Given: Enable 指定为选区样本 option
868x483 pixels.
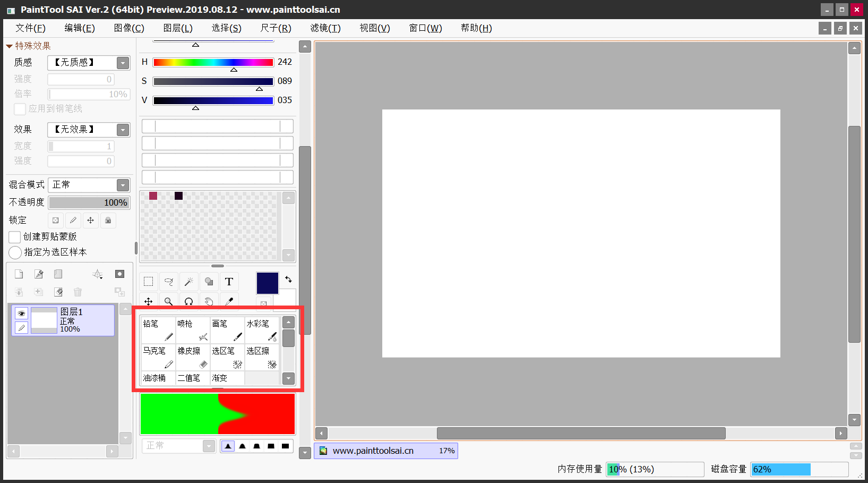Looking at the screenshot, I should 15,252.
